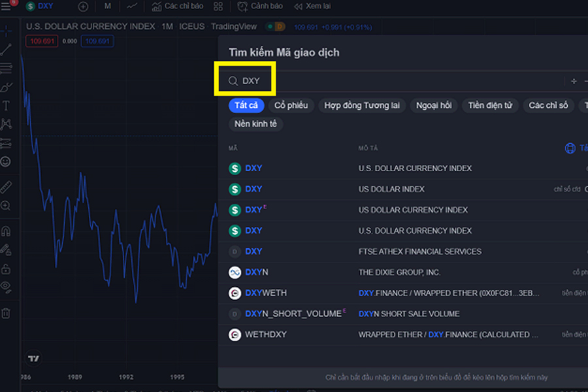
Task: Click the trash remove drawings icon
Action: 6,313
